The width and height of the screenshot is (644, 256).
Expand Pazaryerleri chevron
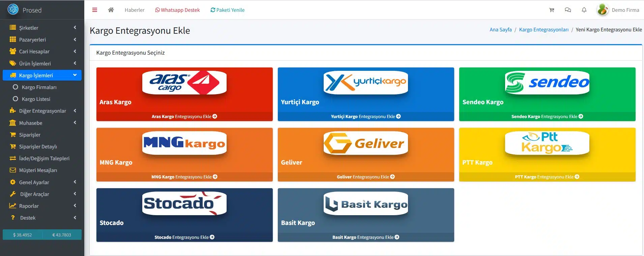pyautogui.click(x=75, y=39)
